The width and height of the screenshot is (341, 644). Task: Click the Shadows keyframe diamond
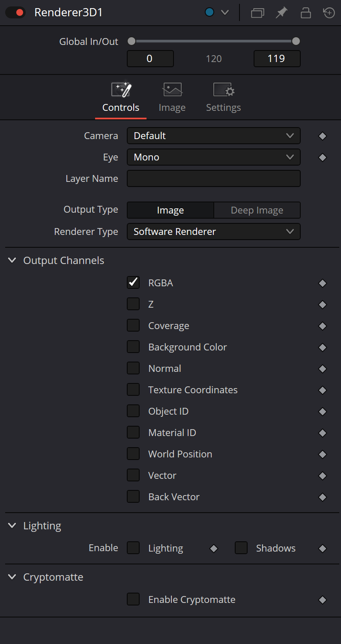click(323, 549)
